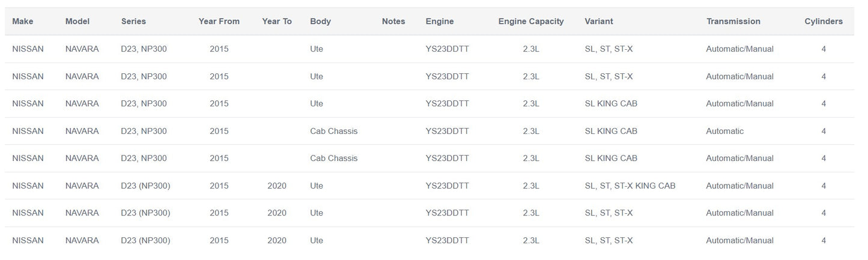
Task: Click the Notes column header
Action: (x=393, y=22)
